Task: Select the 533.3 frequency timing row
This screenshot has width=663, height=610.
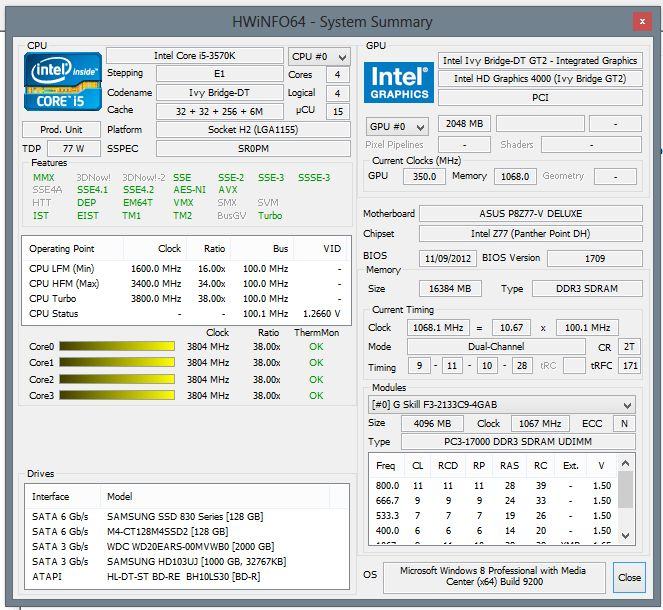Action: pyautogui.click(x=493, y=516)
